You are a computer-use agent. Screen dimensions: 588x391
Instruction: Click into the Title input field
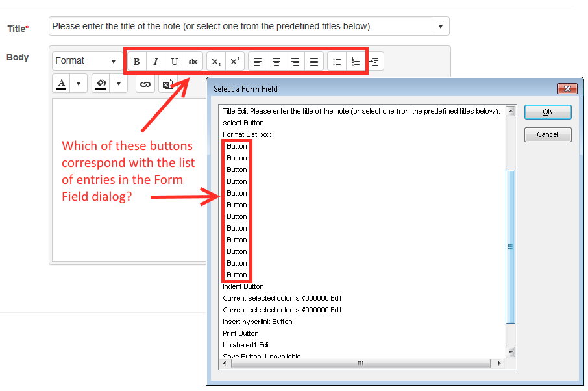(x=240, y=26)
